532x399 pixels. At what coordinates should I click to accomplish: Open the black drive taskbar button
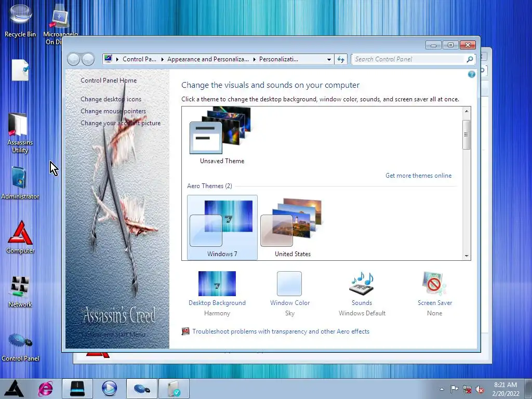click(x=77, y=389)
